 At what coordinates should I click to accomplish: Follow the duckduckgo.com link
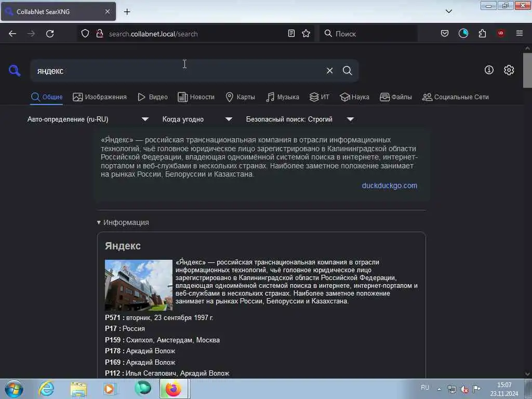coord(390,185)
